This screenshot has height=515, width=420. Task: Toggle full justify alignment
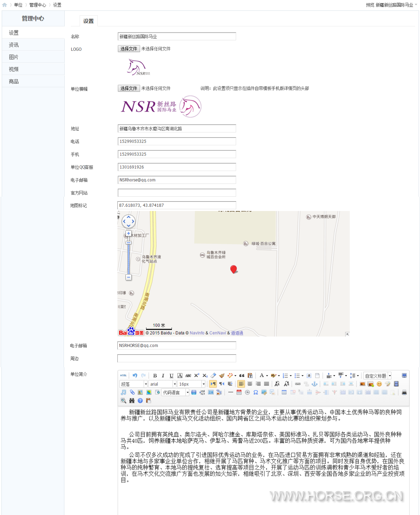[x=267, y=384]
